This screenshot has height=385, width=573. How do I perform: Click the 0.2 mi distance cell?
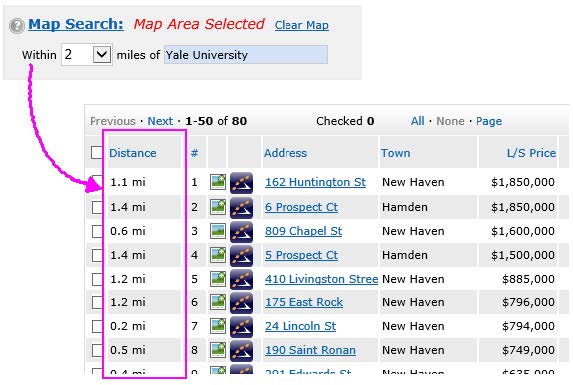[x=128, y=326]
